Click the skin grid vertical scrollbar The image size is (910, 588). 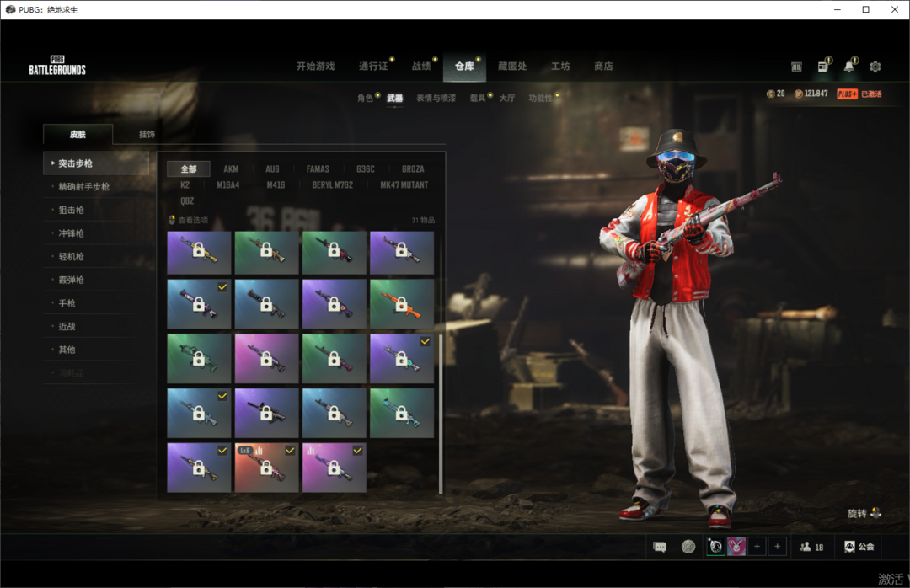pyautogui.click(x=441, y=414)
